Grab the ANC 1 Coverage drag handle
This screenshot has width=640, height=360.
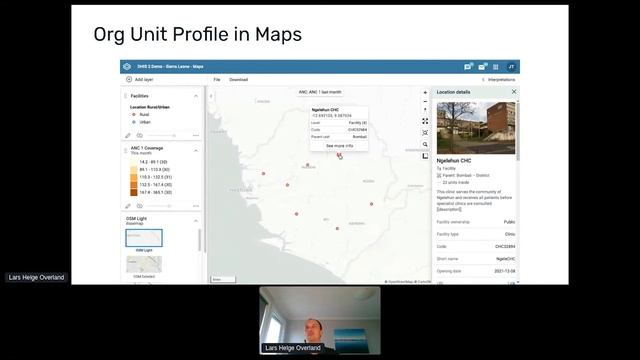point(125,150)
